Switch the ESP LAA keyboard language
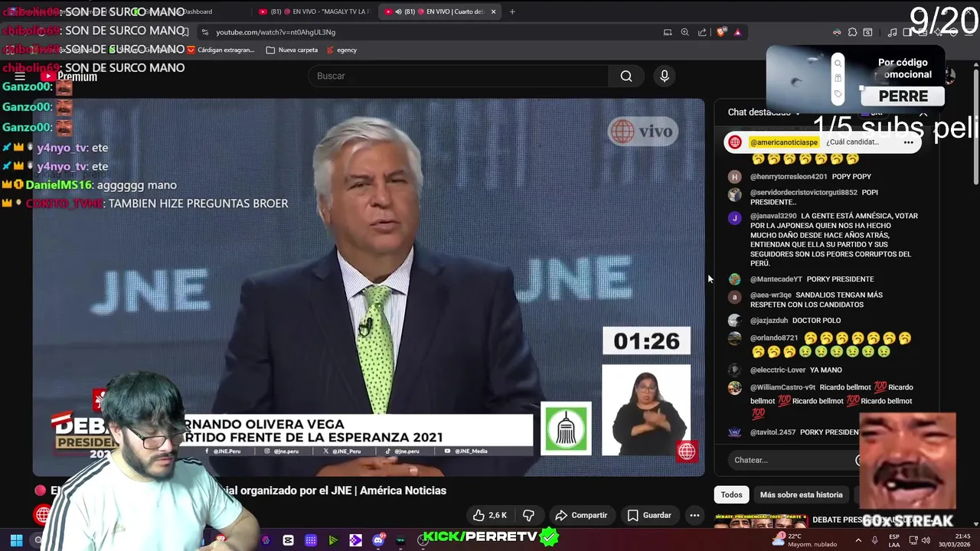Image resolution: width=980 pixels, height=551 pixels. point(894,540)
